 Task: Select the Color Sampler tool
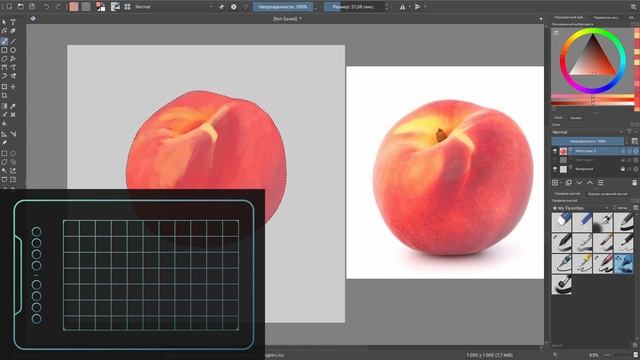pos(13,106)
